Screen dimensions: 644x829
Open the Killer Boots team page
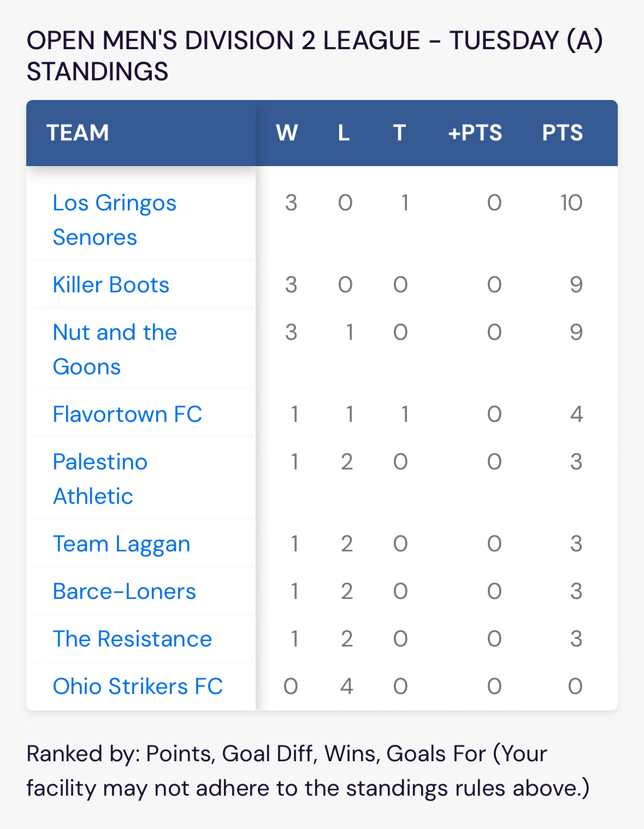pyautogui.click(x=111, y=285)
